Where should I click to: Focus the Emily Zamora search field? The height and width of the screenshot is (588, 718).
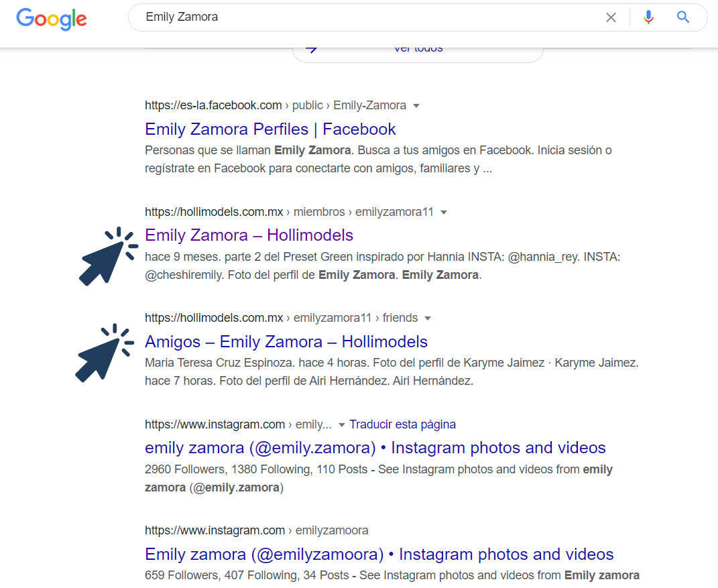pos(366,17)
